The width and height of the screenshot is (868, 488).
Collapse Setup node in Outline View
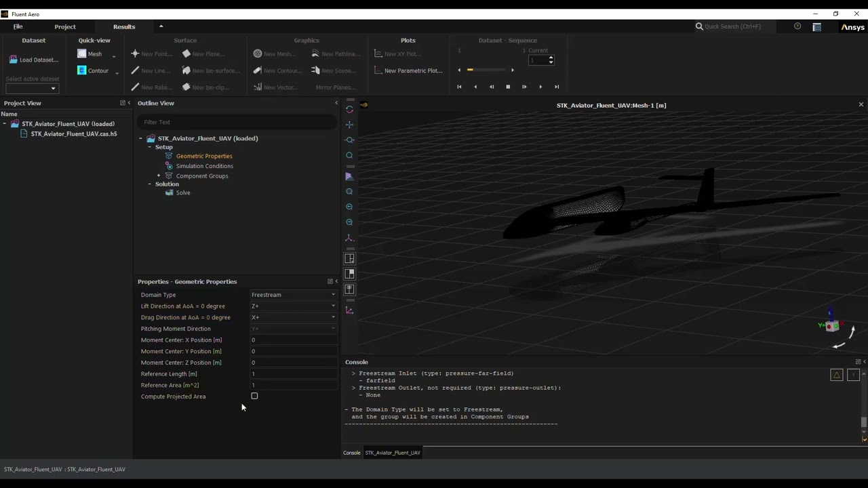[x=150, y=147]
